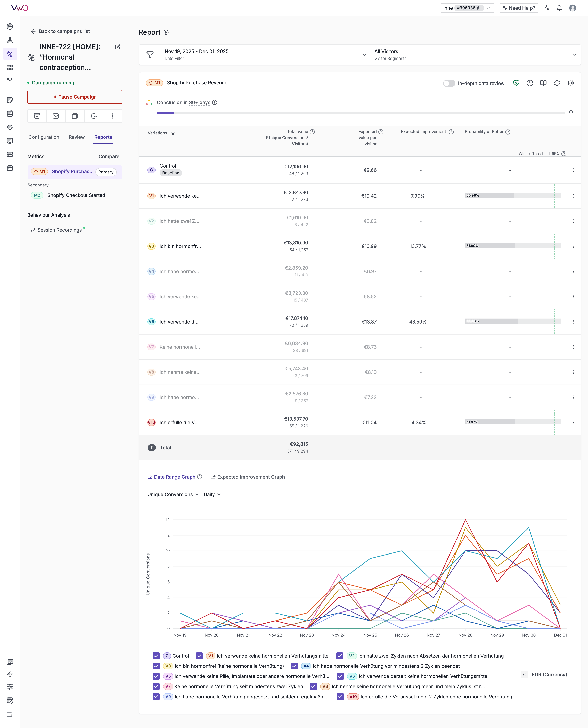Click the archive campaign icon
This screenshot has width=588, height=728.
(37, 116)
